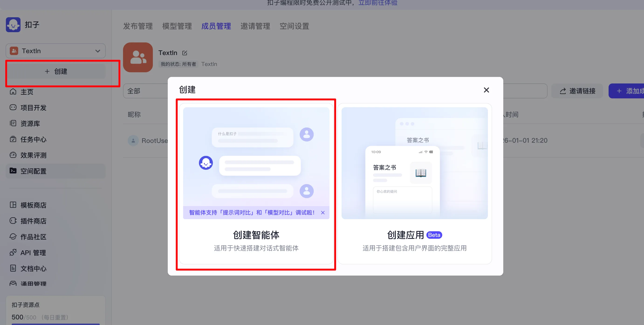
Task: Click the 适用于快速搭建对话式智能体 description
Action: 256,248
